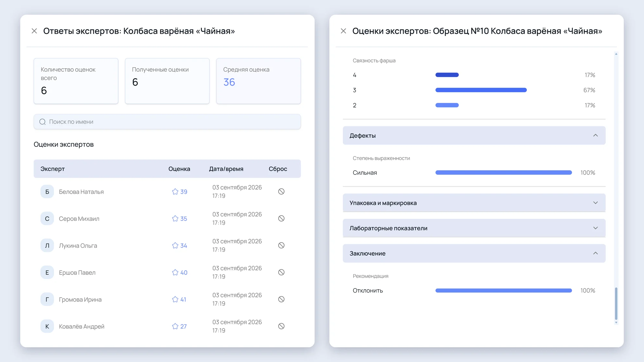644x362 pixels.
Task: Click the Сильная 100% progress bar
Action: point(504,173)
